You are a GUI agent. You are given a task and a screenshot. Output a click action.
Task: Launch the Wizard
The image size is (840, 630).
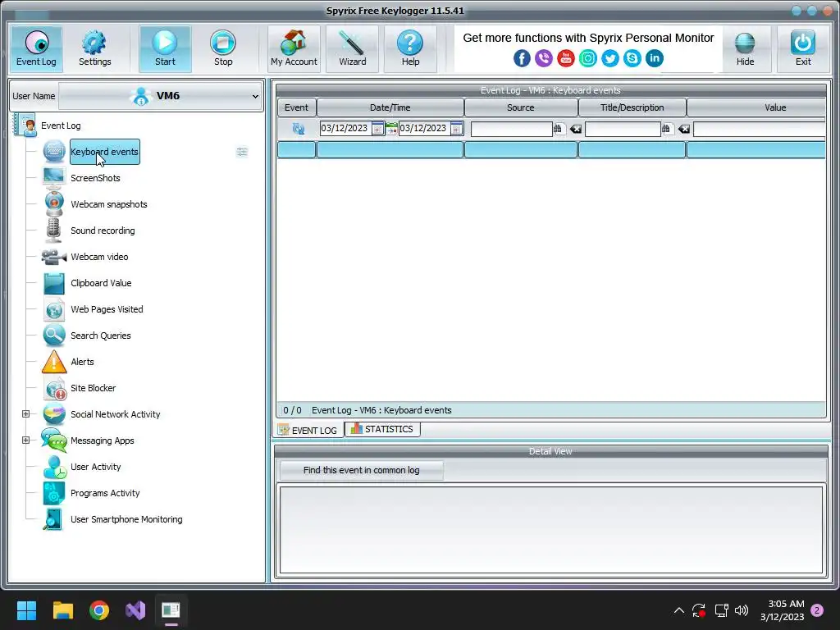tap(352, 48)
